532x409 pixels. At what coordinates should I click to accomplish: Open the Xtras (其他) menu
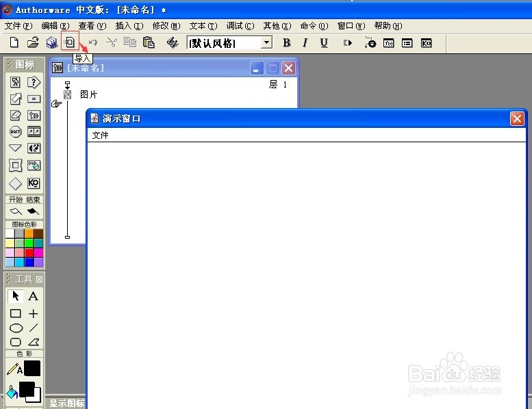[x=277, y=26]
